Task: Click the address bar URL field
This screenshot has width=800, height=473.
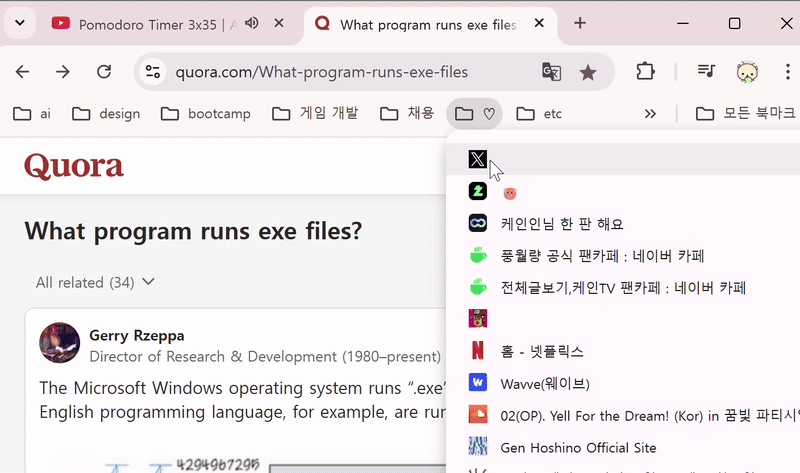Action: point(321,72)
